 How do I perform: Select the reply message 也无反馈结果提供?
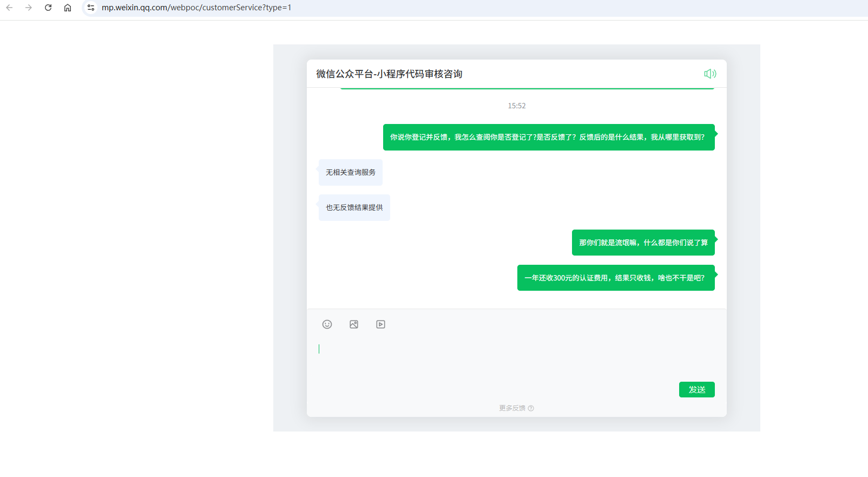(x=354, y=207)
